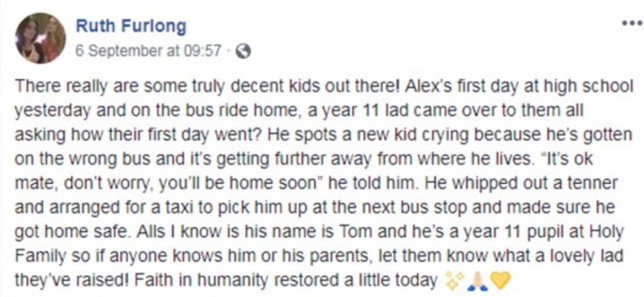Viewport: 644px width, 297px height.
Task: Open the post timestamp 6 September link
Action: coord(148,51)
